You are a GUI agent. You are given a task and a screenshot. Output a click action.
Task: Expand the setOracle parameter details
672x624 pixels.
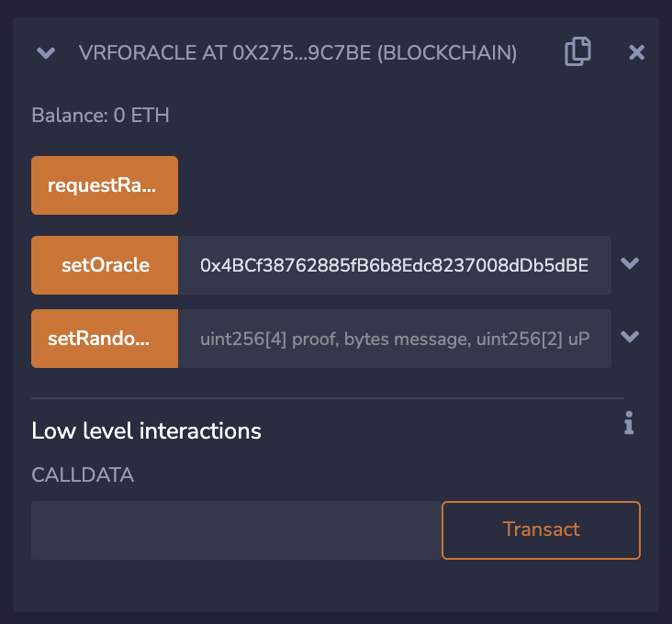630,264
